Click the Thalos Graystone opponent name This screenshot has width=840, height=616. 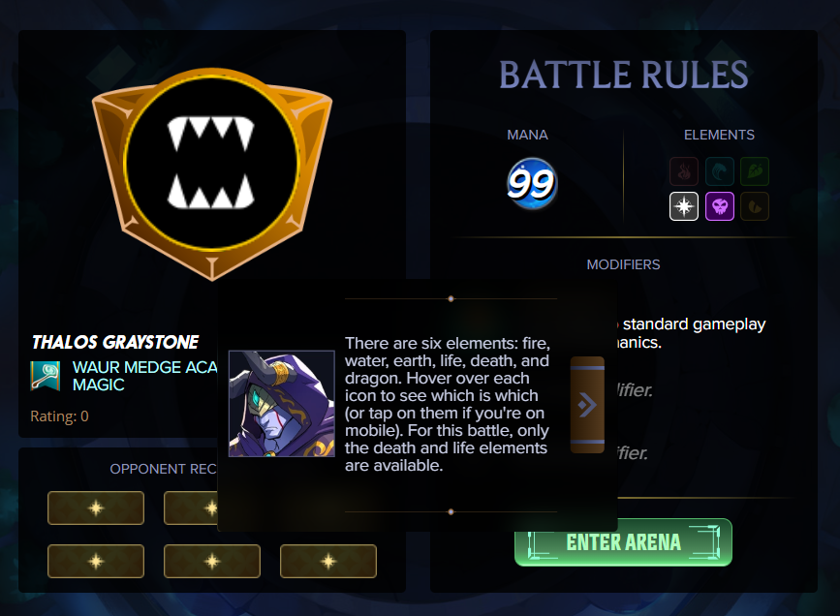coord(115,342)
